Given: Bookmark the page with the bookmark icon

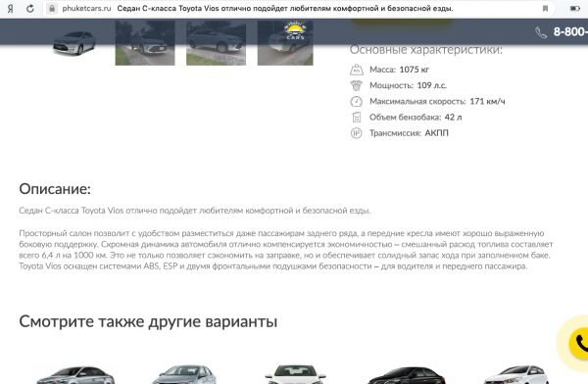Looking at the screenshot, I should 545,8.
